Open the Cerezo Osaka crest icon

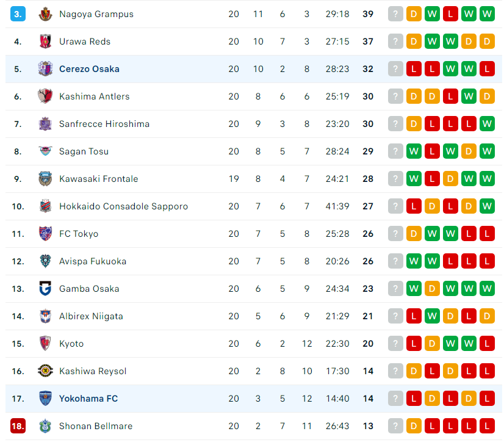[45, 69]
